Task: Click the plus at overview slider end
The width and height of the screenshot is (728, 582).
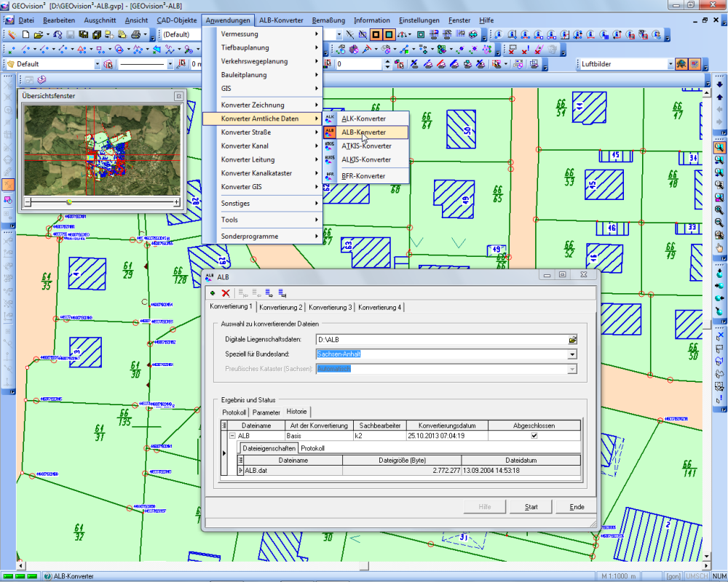Action: pos(176,202)
